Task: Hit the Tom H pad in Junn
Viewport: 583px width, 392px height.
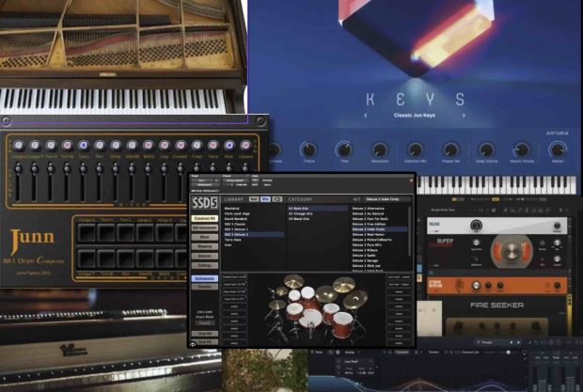Action: 106,232
